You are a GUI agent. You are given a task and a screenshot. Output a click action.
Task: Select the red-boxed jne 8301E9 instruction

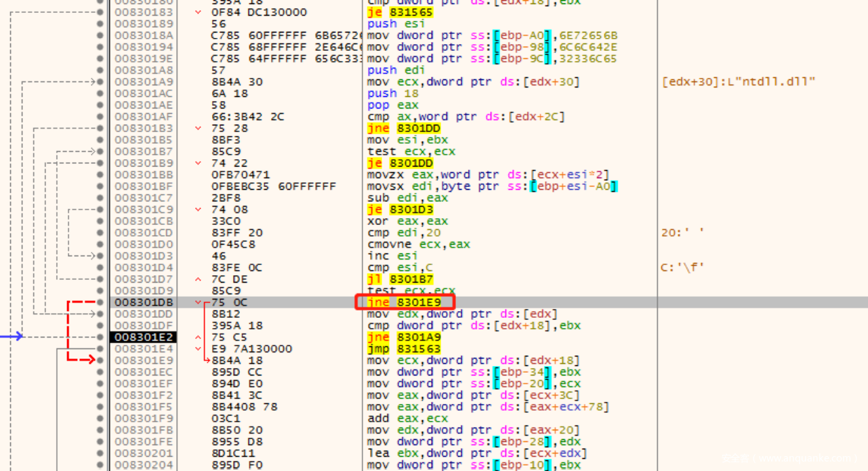(x=404, y=302)
